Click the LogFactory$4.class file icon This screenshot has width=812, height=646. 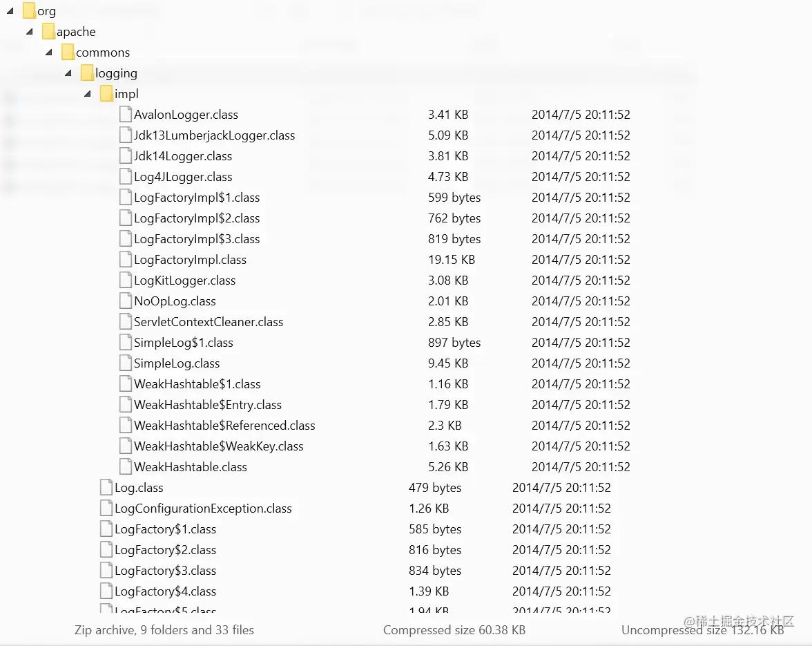106,591
